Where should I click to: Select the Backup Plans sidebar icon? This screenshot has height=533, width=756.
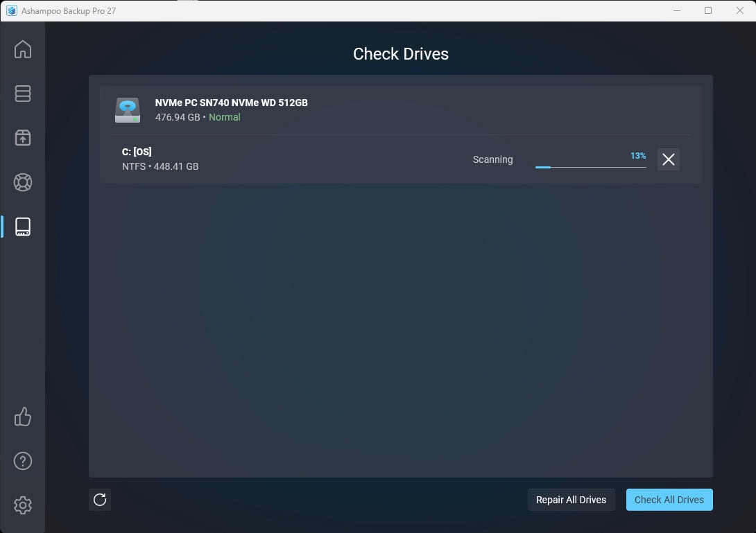point(23,94)
